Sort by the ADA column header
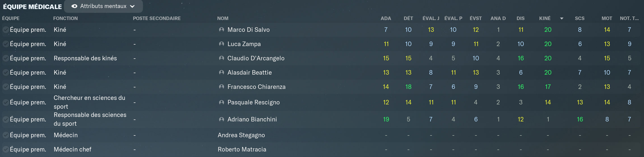Image resolution: width=644 pixels, height=157 pixels. (x=386, y=18)
